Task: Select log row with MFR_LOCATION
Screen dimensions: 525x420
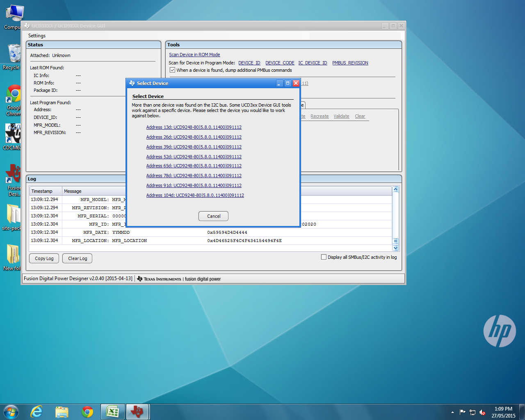Action: point(211,241)
